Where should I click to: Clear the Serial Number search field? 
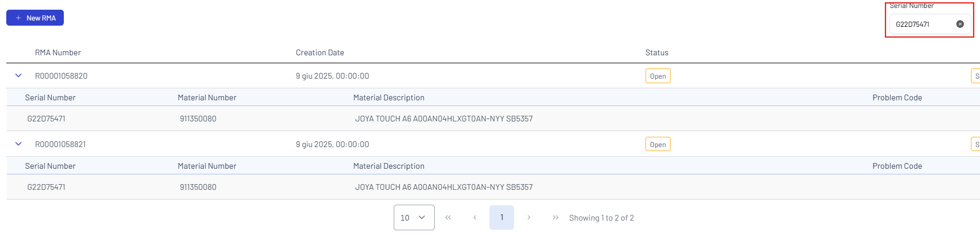pyautogui.click(x=960, y=24)
